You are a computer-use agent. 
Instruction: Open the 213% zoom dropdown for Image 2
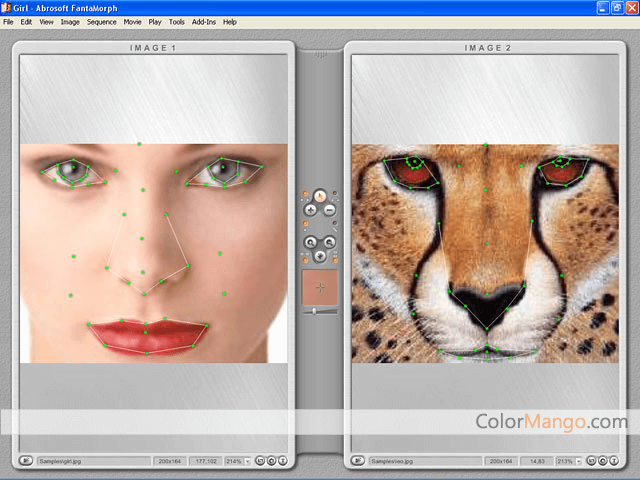pyautogui.click(x=579, y=461)
